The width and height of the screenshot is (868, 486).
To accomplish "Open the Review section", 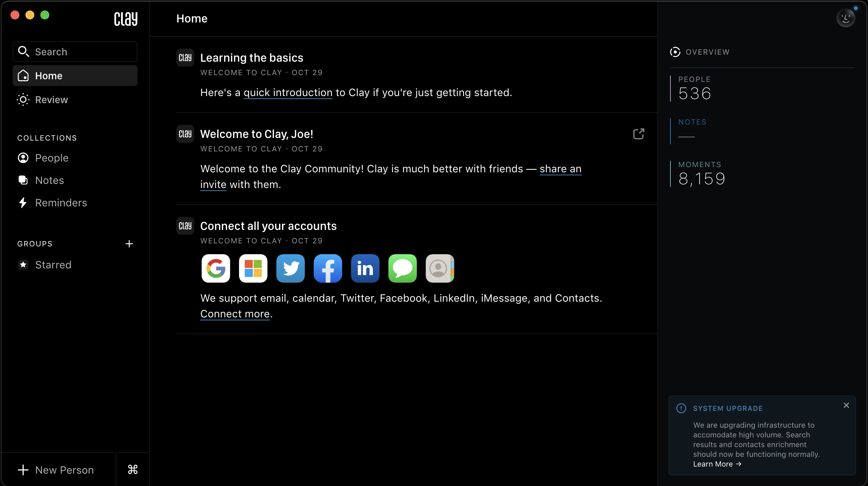I will [x=52, y=100].
